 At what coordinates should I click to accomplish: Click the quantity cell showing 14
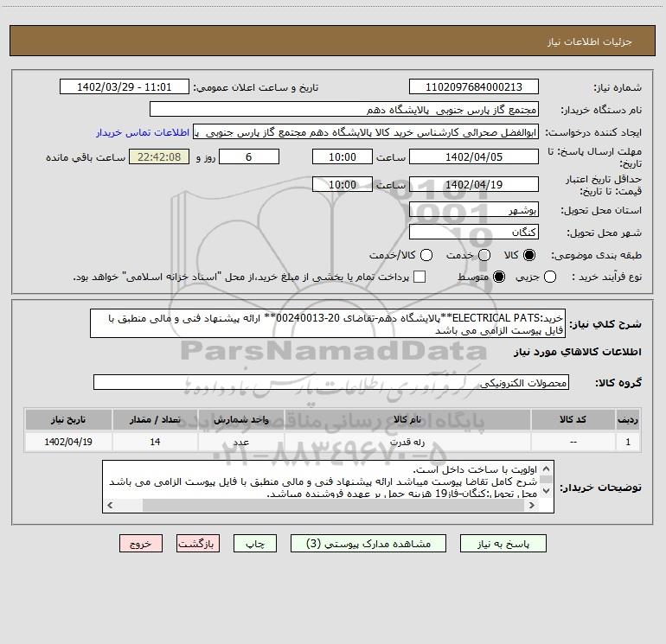coord(155,442)
